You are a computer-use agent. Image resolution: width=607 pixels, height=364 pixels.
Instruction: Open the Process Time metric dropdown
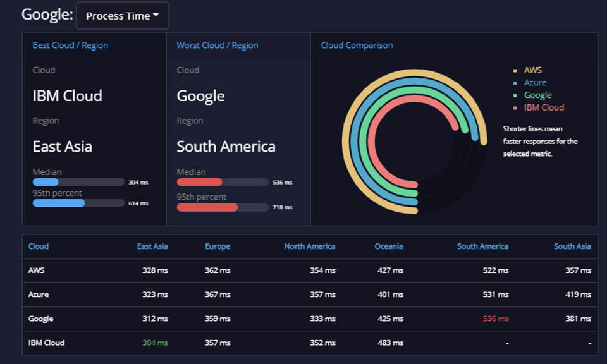(122, 15)
